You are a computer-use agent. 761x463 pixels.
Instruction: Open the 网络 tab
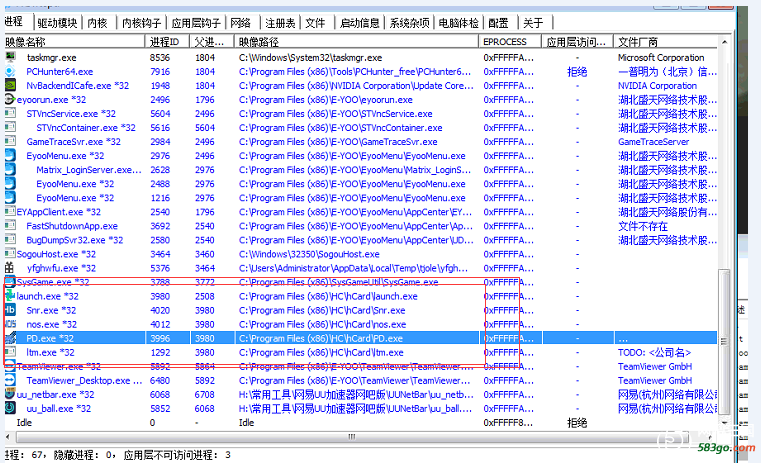240,23
